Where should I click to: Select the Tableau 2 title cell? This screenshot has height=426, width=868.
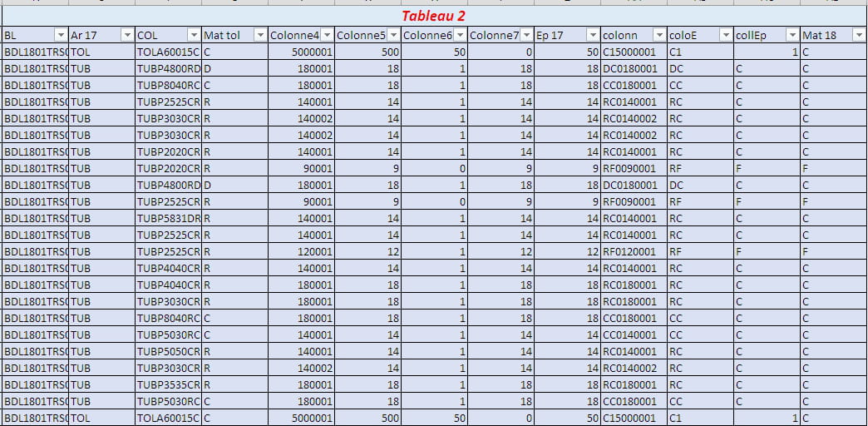click(433, 17)
